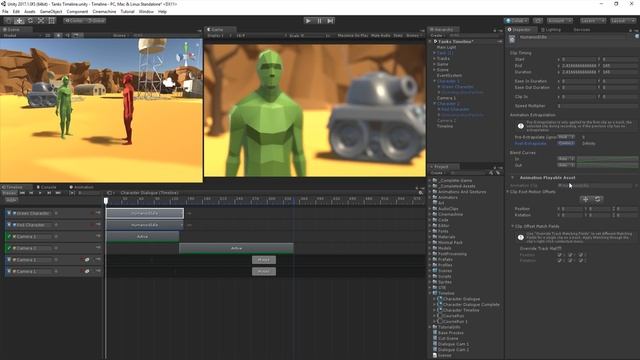Switch to the Console tab

coord(47,187)
